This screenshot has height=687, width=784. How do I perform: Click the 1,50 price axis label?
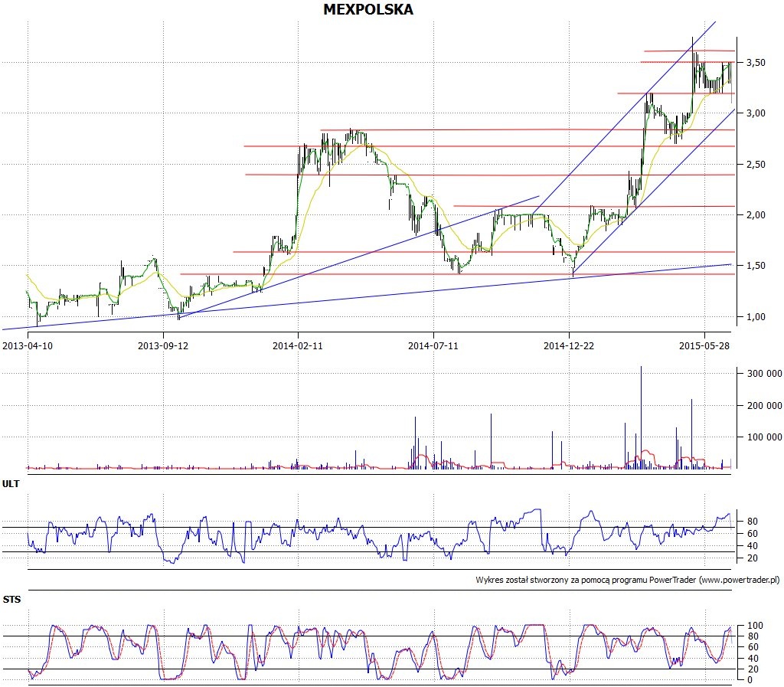(756, 266)
